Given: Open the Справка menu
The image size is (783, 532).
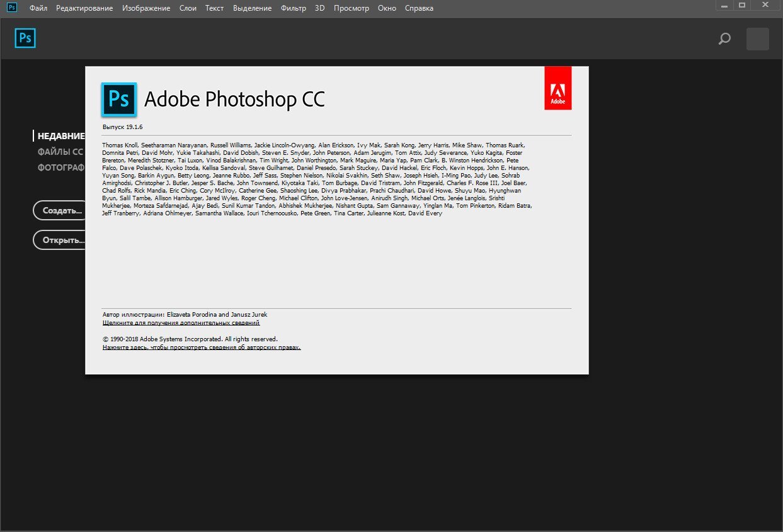Looking at the screenshot, I should 419,8.
